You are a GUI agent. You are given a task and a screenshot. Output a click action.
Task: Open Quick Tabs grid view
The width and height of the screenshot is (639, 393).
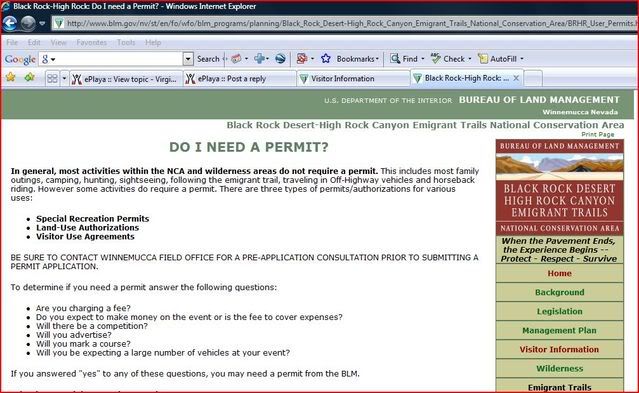tap(53, 78)
